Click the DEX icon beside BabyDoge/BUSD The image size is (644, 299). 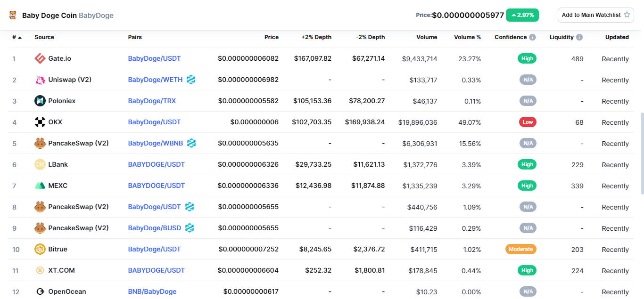(190, 228)
